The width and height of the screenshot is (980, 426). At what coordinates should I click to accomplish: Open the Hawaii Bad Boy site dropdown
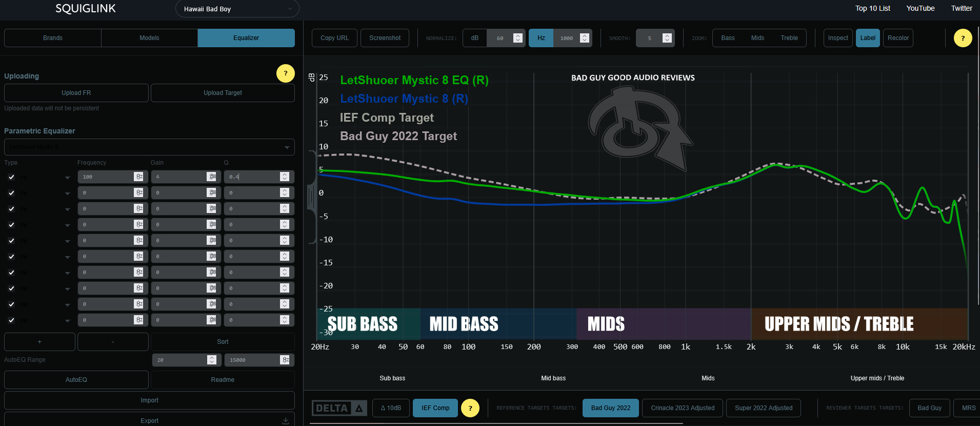pyautogui.click(x=237, y=9)
